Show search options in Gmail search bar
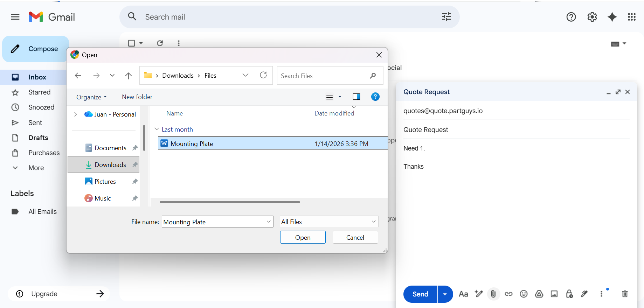This screenshot has height=308, width=644. pyautogui.click(x=446, y=17)
